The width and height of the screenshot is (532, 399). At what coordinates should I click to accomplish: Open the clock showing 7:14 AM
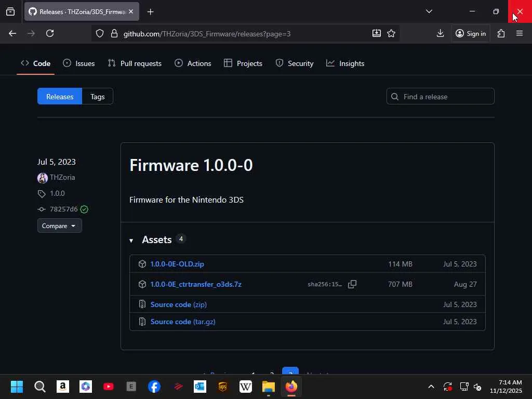point(506,387)
